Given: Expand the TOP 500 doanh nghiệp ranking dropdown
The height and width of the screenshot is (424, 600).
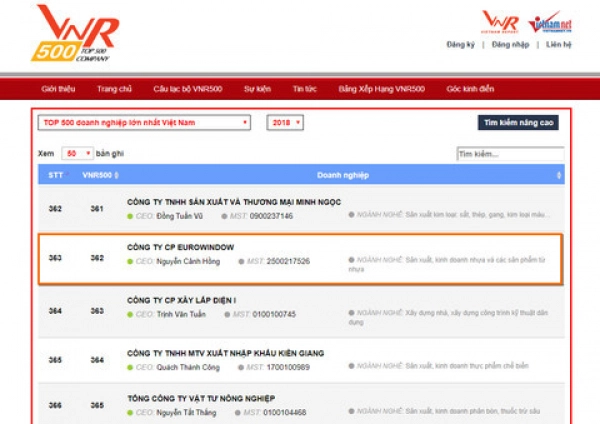Looking at the screenshot, I should click(144, 123).
